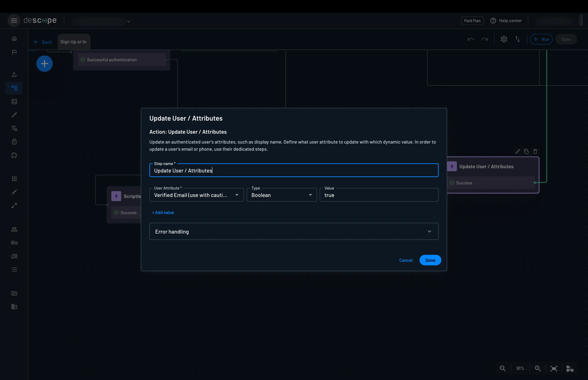The image size is (588, 380).
Task: Add a new step with the blue plus button
Action: tap(44, 64)
